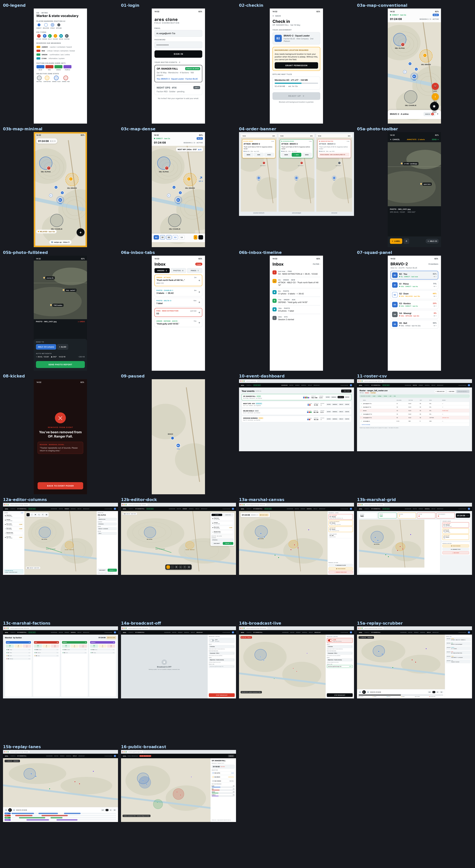This screenshot has width=475, height=868.
Task: Open the OP. RANGER FALL event card in 01-login
Action: pos(178,74)
